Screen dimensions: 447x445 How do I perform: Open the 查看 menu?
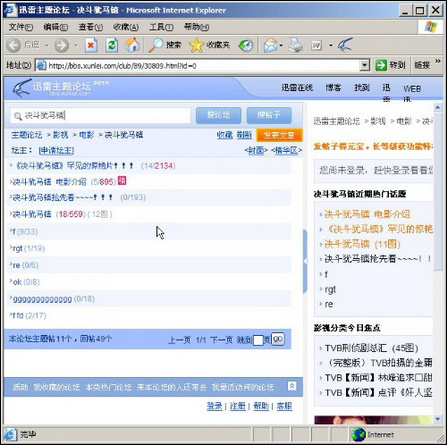(90, 27)
